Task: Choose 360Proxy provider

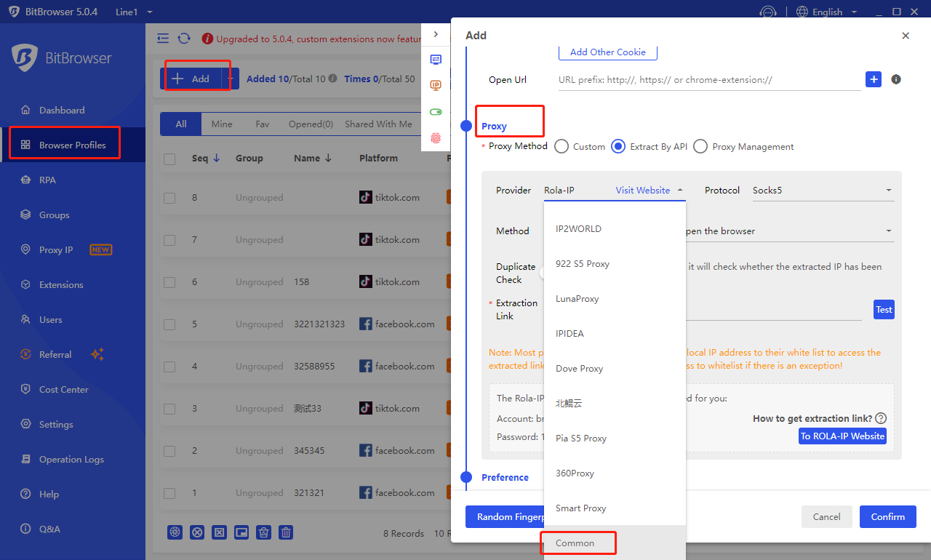Action: [615, 473]
